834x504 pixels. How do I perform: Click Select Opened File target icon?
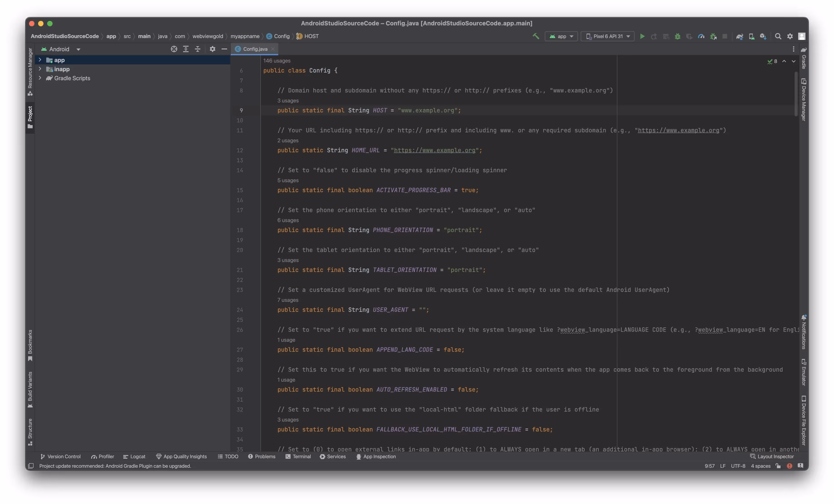click(174, 49)
